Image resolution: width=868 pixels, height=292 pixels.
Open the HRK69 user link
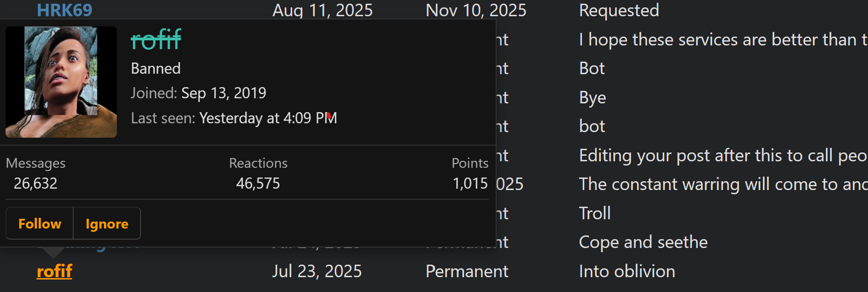64,10
